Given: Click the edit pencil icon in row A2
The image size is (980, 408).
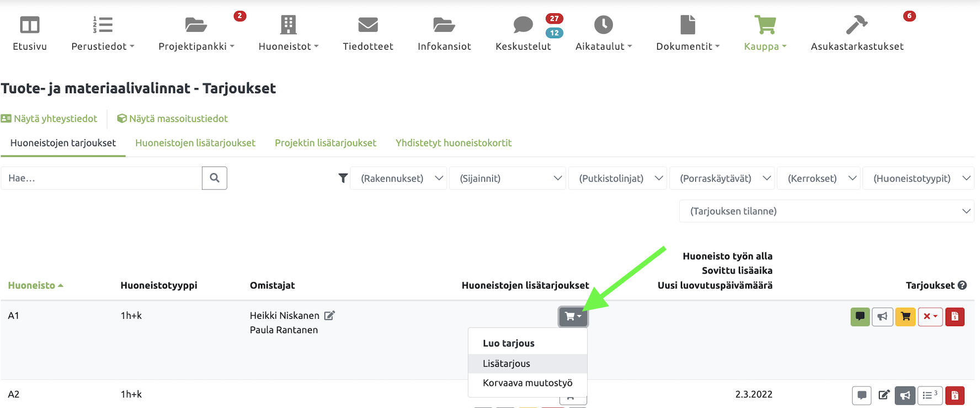Looking at the screenshot, I should point(884,395).
